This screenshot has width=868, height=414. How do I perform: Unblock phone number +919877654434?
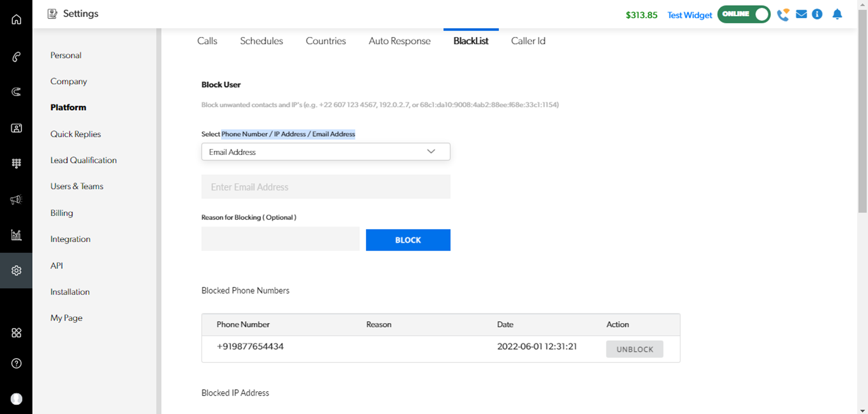pos(634,349)
